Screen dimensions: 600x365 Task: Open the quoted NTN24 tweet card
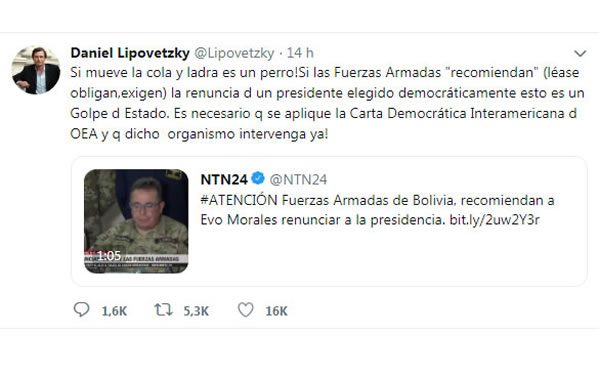(x=329, y=221)
